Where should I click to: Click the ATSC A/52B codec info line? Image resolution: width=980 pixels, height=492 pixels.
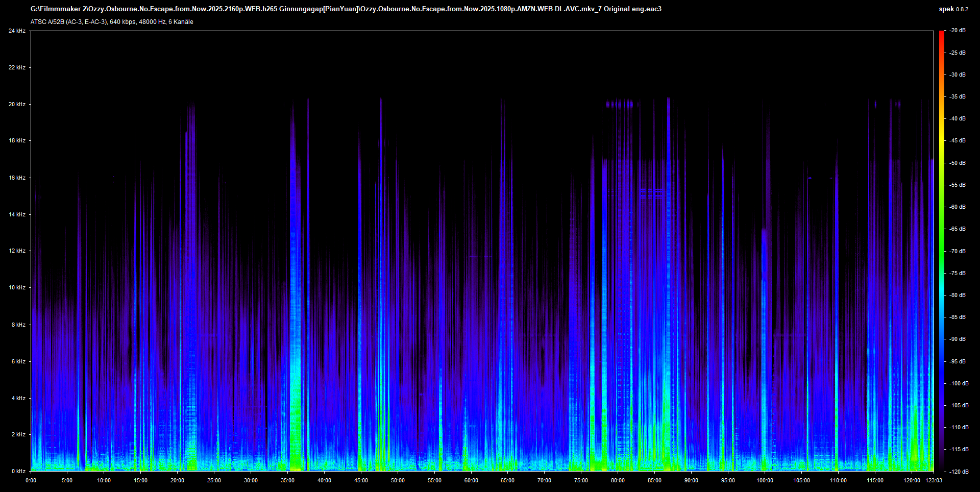pos(112,22)
